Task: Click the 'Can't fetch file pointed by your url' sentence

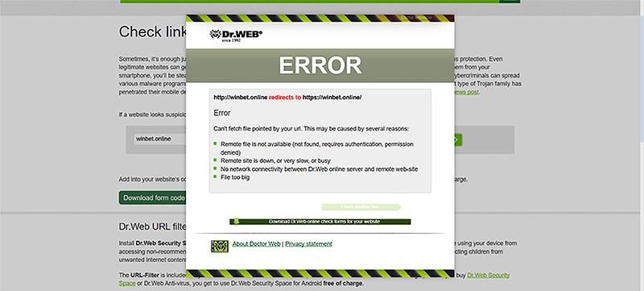Action: click(312, 129)
